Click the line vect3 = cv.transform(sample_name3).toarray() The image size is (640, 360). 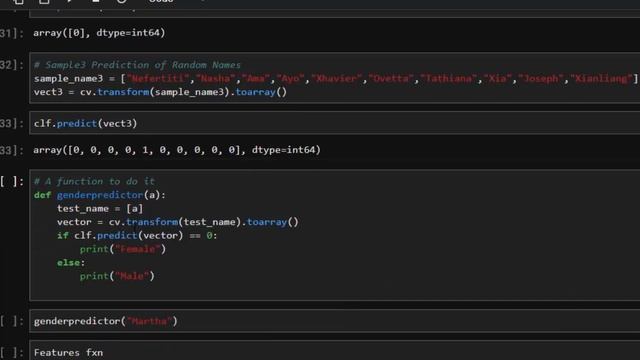160,92
